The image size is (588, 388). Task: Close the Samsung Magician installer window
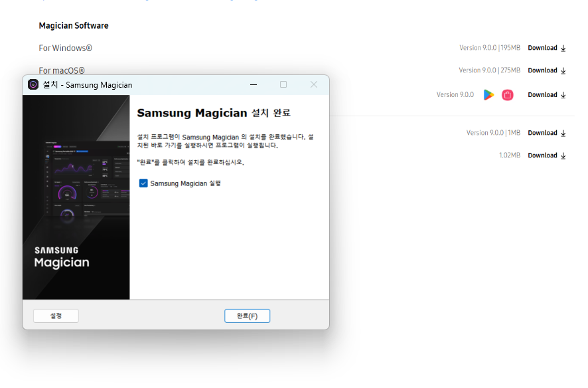(x=314, y=85)
